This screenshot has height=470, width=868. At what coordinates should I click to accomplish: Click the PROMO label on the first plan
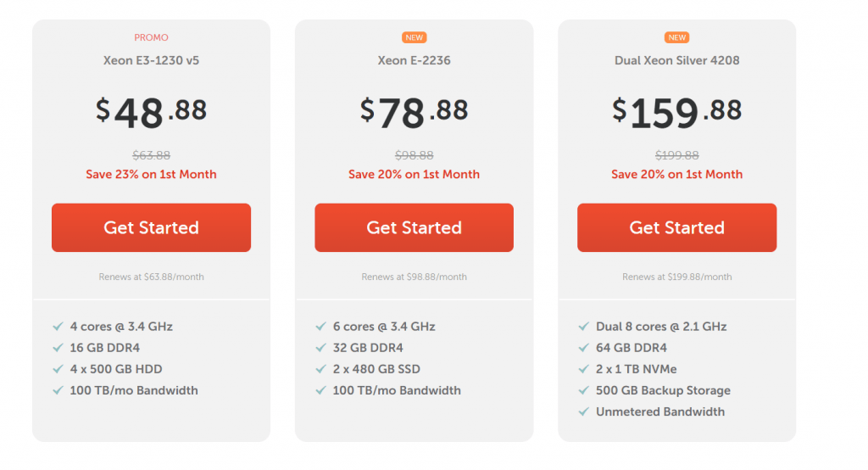pos(151,37)
